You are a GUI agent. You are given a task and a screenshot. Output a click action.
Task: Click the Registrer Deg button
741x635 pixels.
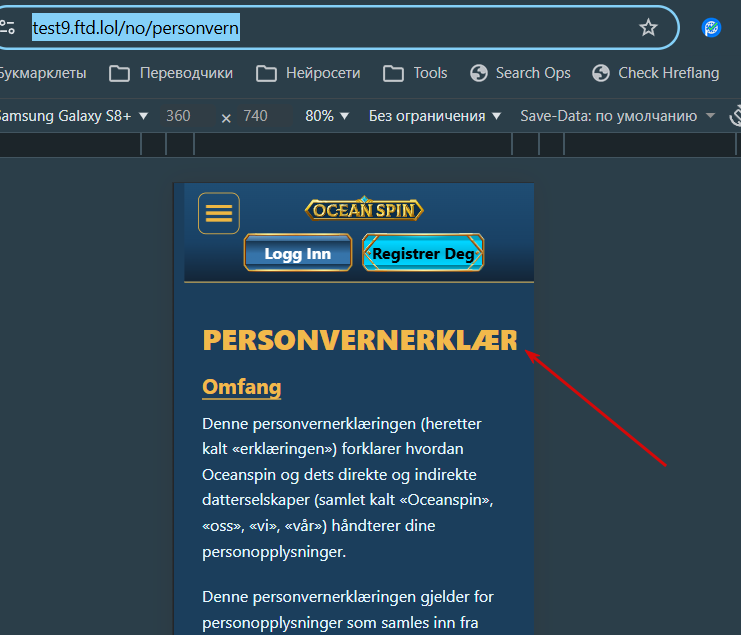pyautogui.click(x=423, y=253)
